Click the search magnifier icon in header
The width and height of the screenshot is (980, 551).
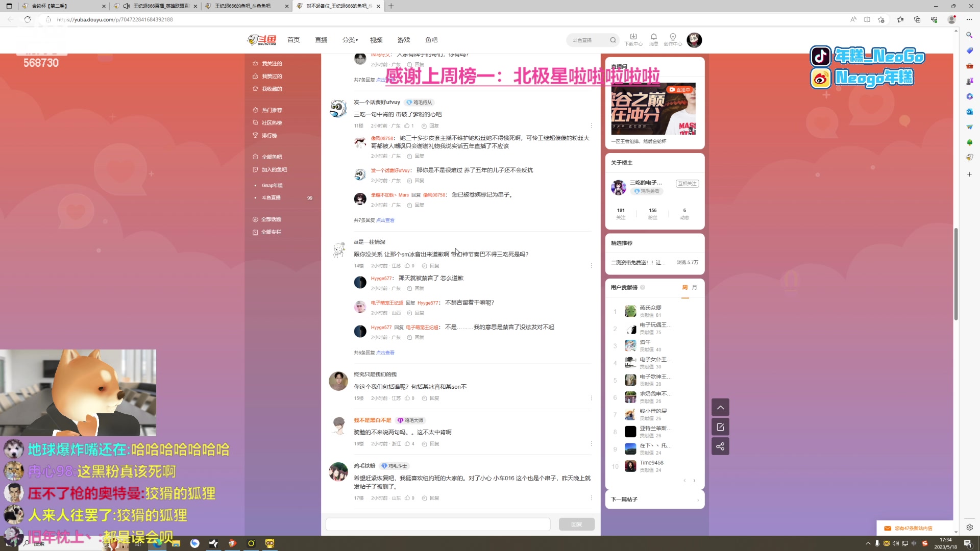613,40
